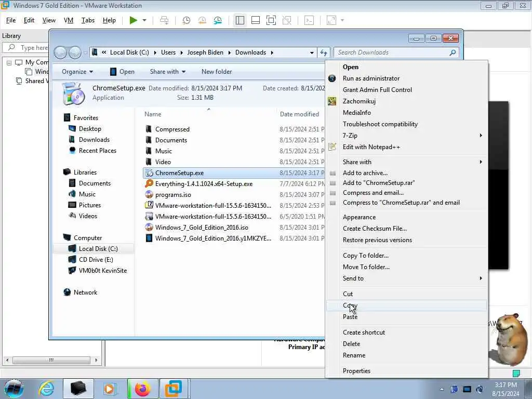Screen dimensions: 532x399
Task: Open Firefox from taskbar
Action: click(142, 389)
